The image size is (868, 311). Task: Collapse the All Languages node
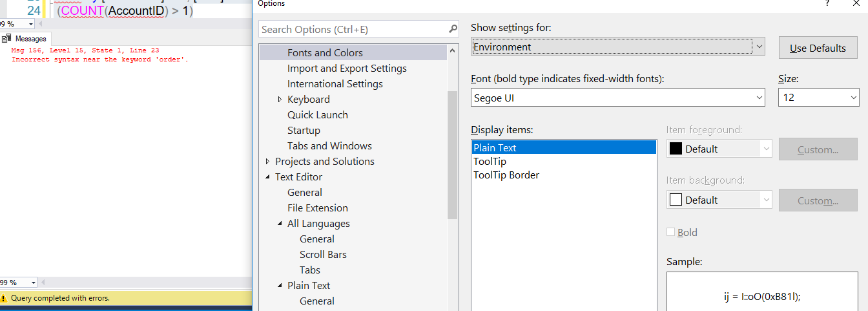pyautogui.click(x=280, y=224)
